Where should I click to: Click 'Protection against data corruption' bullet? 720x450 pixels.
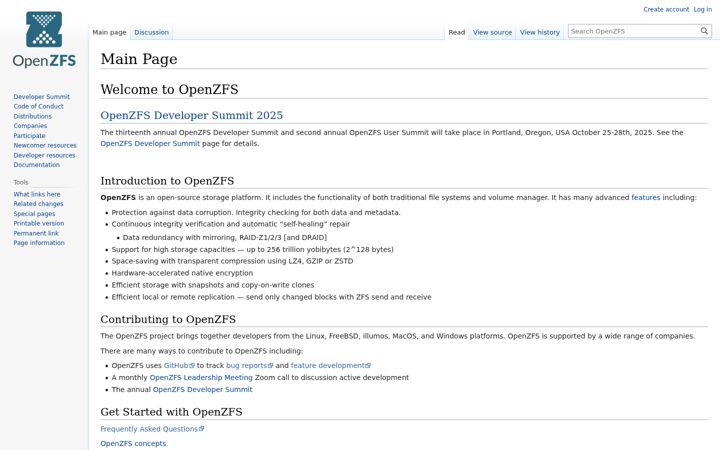tap(256, 213)
